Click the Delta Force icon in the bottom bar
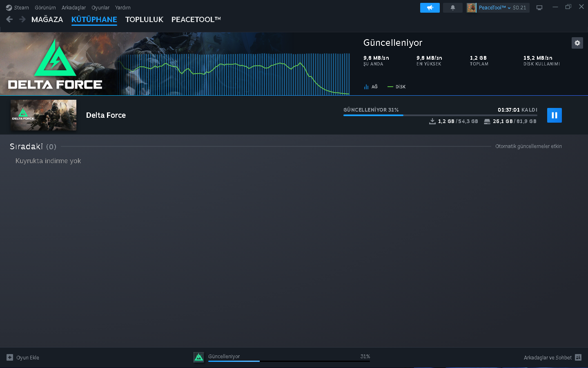This screenshot has height=368, width=588. (x=199, y=357)
